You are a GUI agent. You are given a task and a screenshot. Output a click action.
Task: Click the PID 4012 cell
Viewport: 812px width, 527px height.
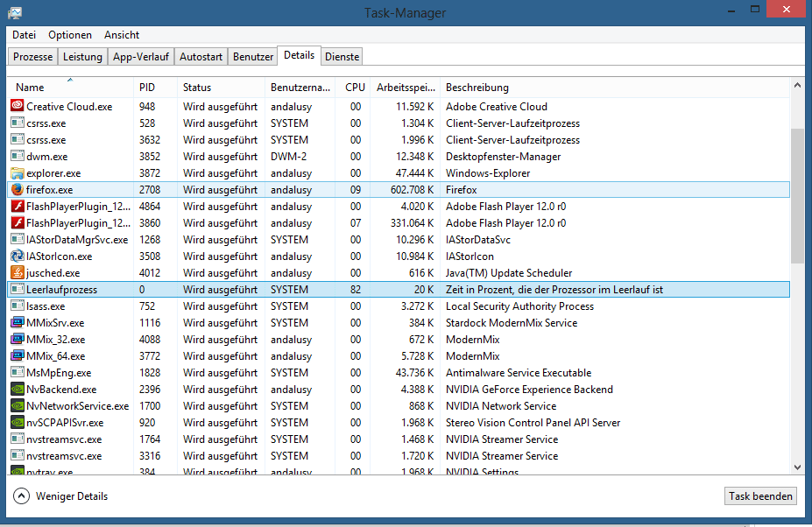click(150, 272)
